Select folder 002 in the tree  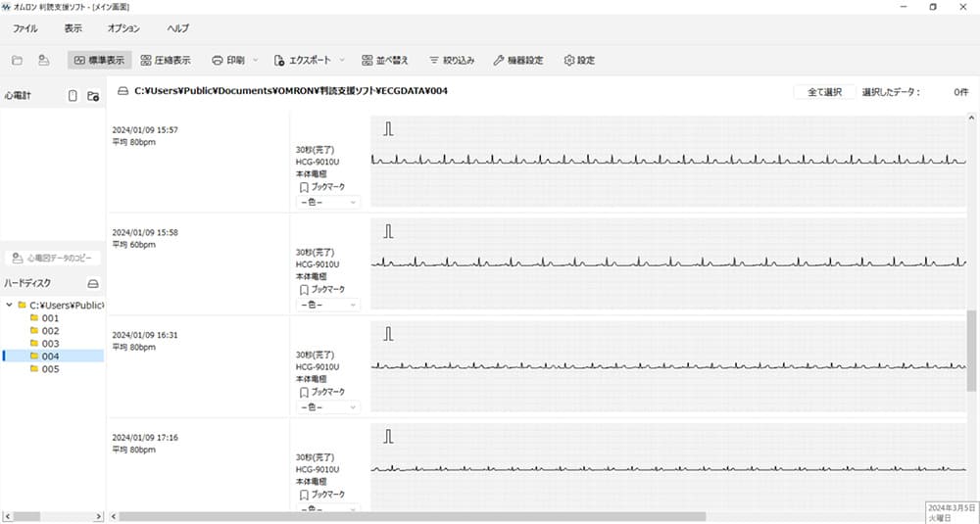click(50, 331)
